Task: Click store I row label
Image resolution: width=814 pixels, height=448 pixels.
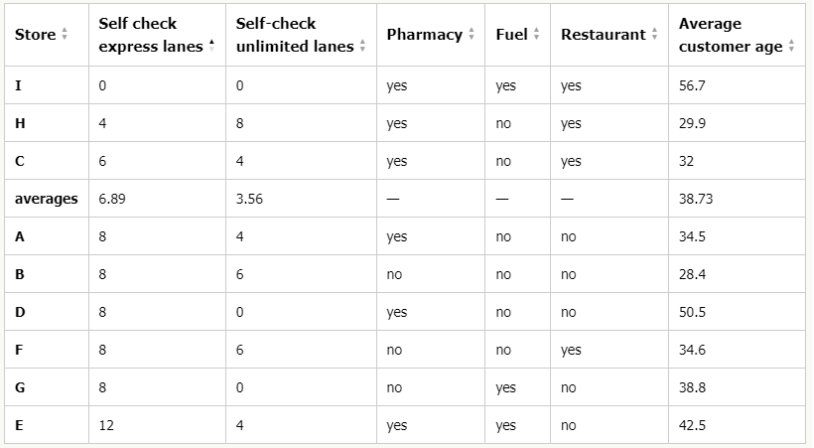Action: click(x=18, y=86)
